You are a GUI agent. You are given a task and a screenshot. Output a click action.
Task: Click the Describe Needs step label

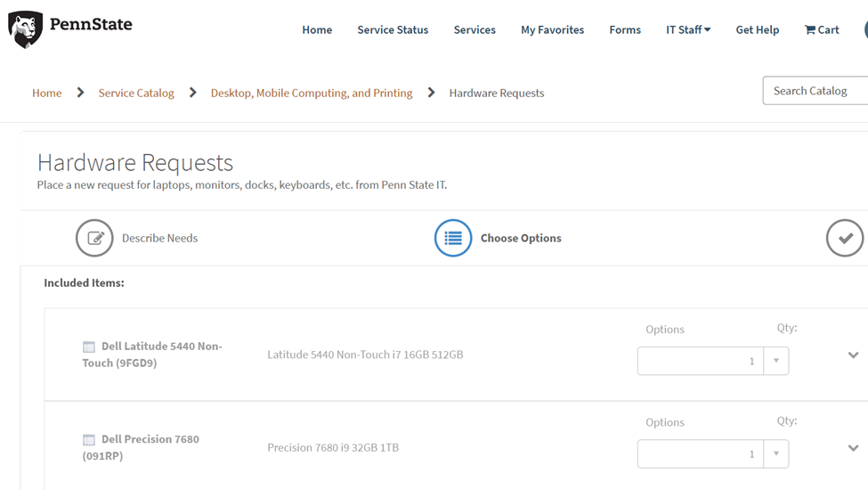[x=159, y=238]
